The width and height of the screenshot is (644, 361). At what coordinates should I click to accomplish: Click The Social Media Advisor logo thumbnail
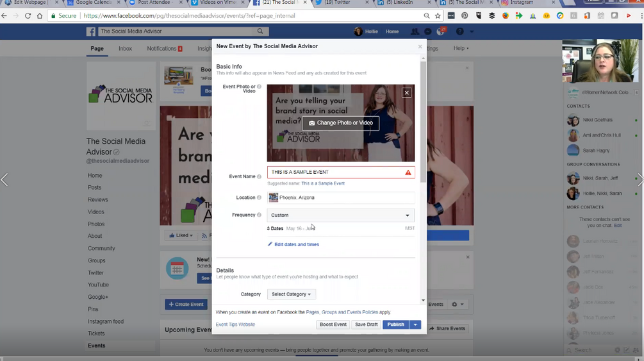pos(120,96)
